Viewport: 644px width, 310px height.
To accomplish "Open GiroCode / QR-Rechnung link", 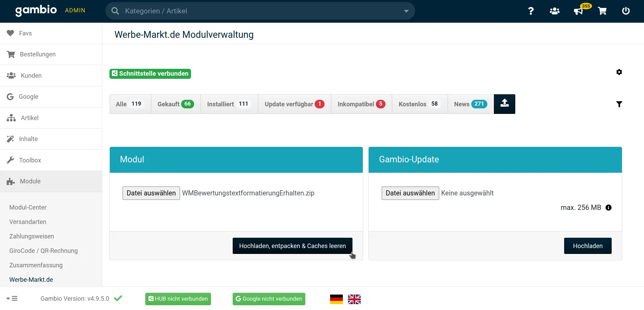I will 43,251.
